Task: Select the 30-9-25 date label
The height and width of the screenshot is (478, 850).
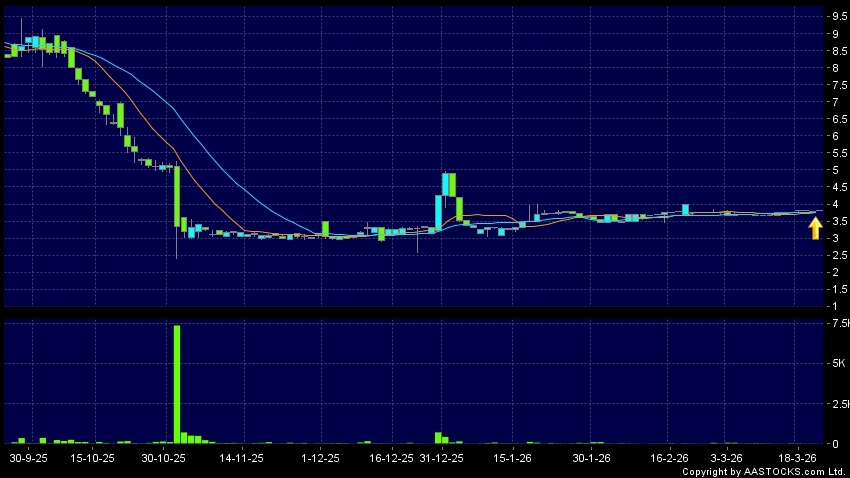Action: (x=27, y=457)
